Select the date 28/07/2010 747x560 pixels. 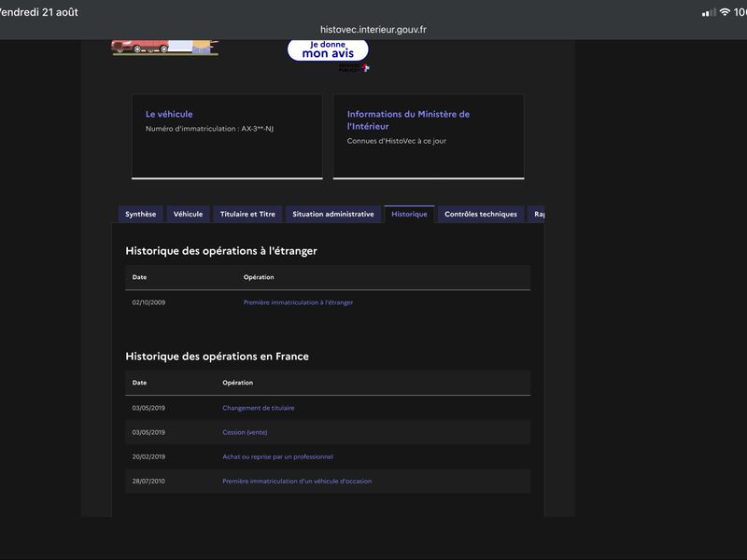pyautogui.click(x=148, y=482)
